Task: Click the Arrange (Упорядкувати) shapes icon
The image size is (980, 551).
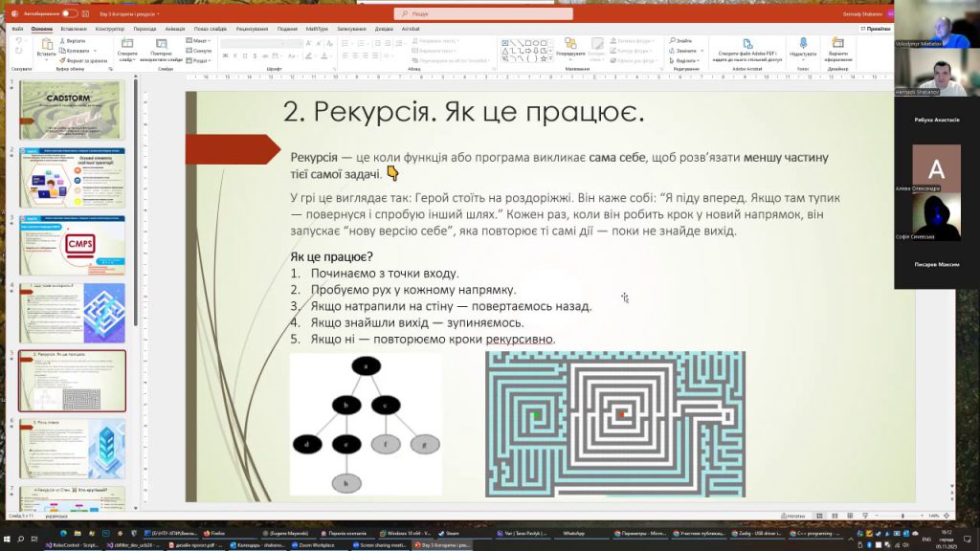Action: click(x=571, y=47)
